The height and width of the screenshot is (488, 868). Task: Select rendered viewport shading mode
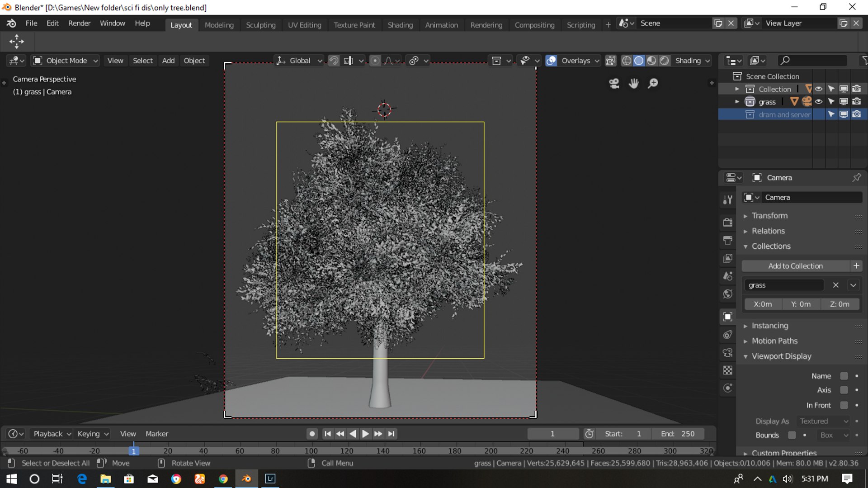click(x=664, y=61)
